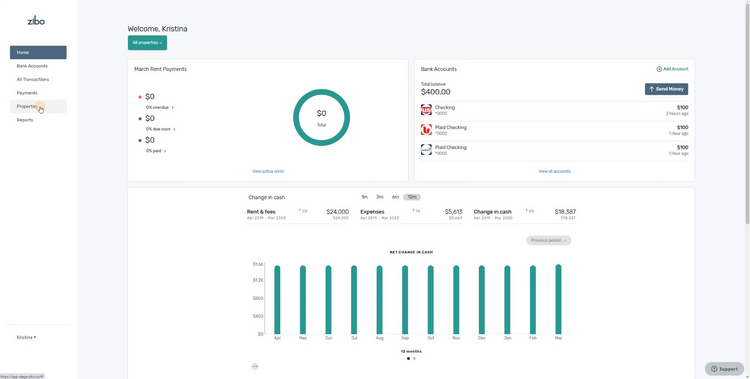
Task: Expand the 0% due soon details
Action: click(161, 129)
